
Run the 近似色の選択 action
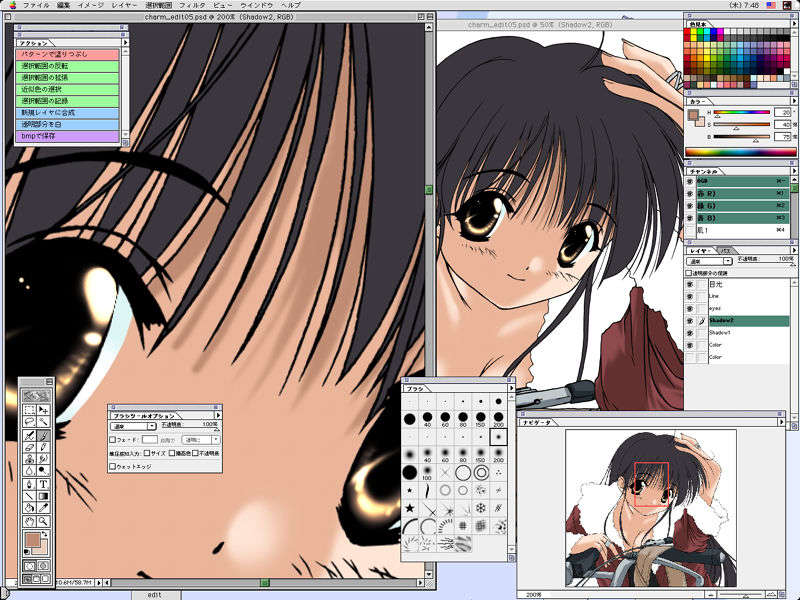pos(67,89)
